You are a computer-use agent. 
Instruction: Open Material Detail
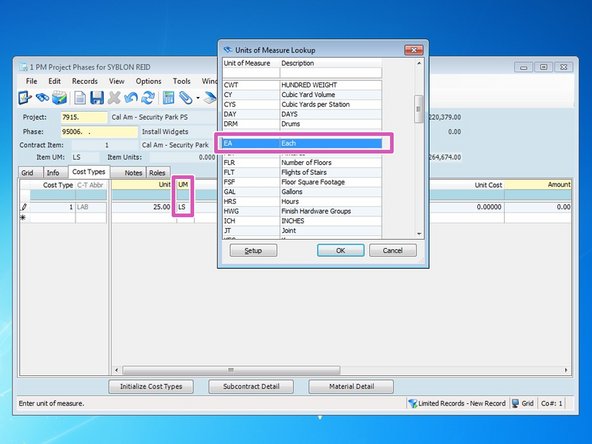351,386
